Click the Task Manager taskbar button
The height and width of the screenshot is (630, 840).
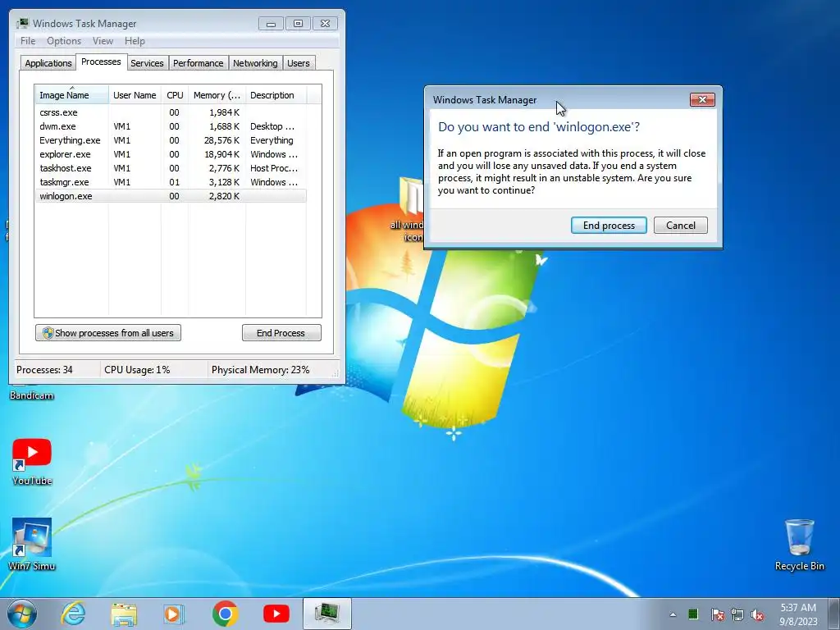pos(327,614)
